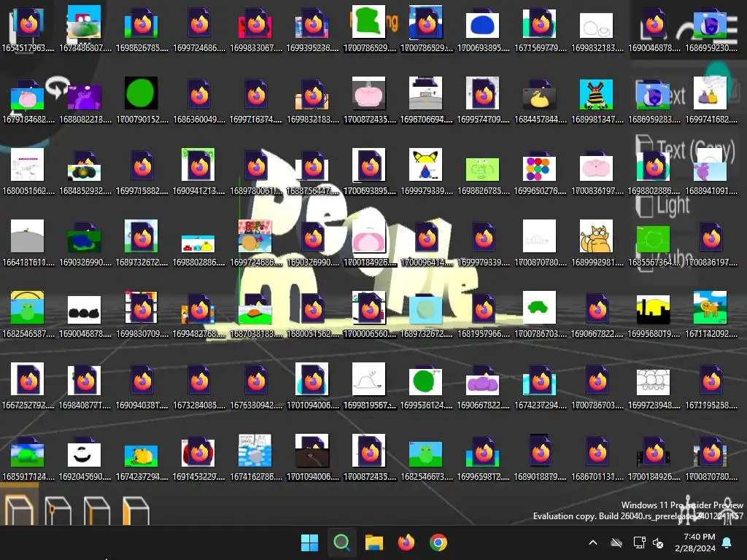Select the pink pig file 1679184682

point(28,100)
